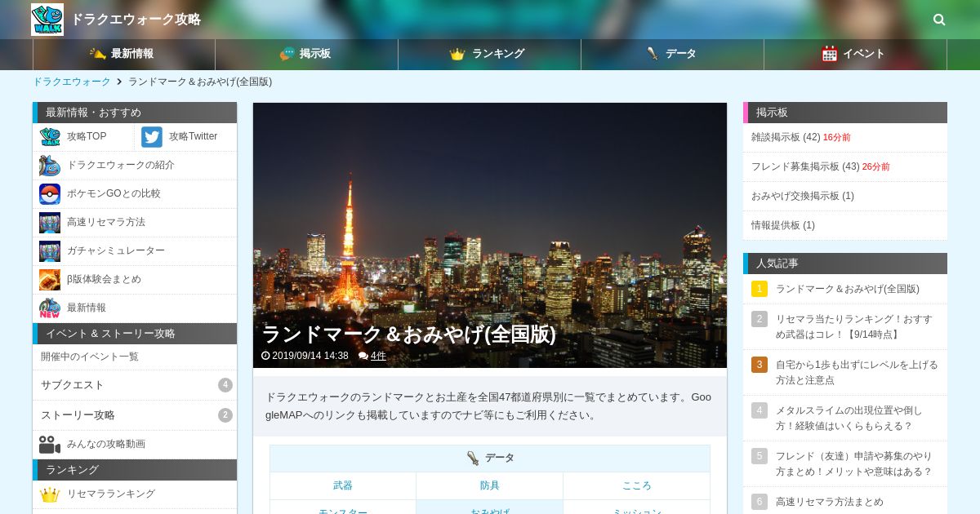The width and height of the screenshot is (980, 514).
Task: Click the icon beside ガチャシミュレーター
Action: 50,251
